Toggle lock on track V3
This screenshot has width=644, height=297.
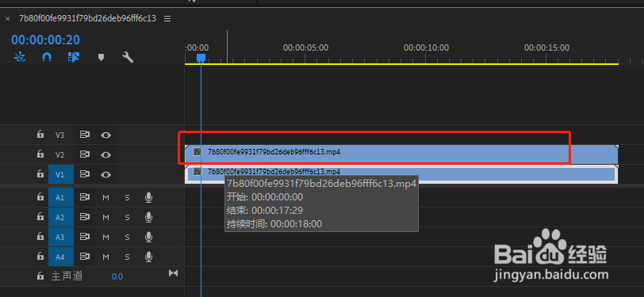tap(40, 134)
